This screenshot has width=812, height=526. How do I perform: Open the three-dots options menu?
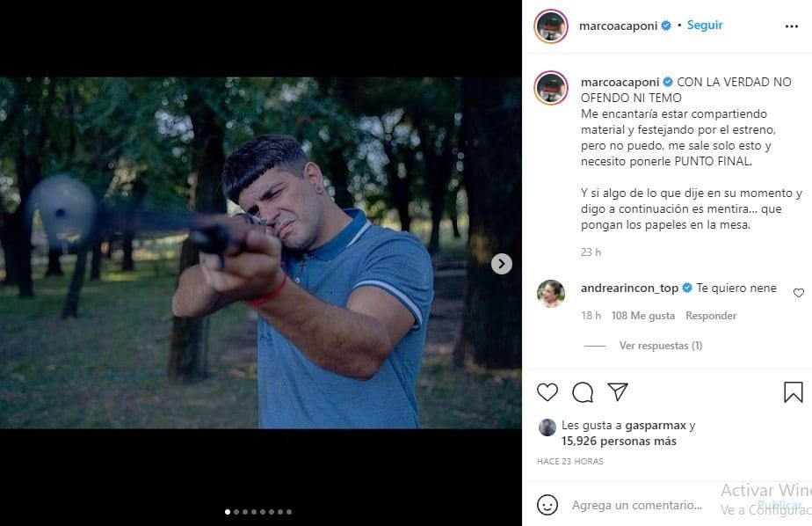click(x=791, y=26)
